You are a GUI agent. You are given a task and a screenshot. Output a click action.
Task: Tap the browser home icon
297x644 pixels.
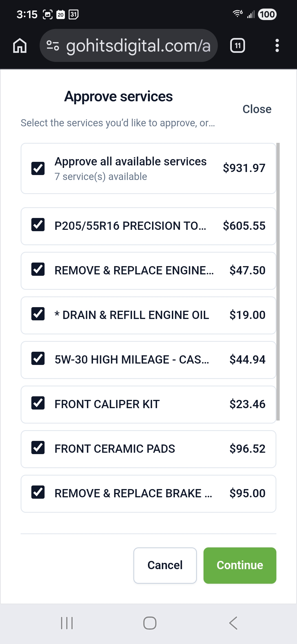[x=20, y=45]
